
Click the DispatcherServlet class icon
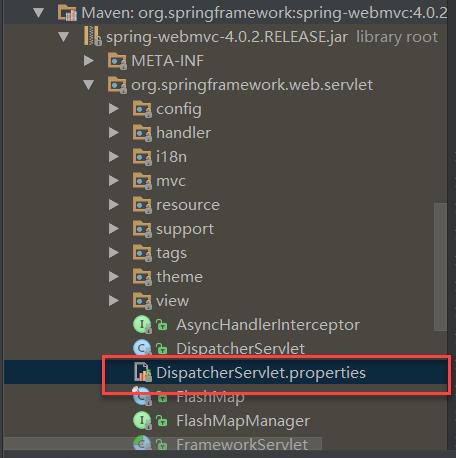coord(142,348)
